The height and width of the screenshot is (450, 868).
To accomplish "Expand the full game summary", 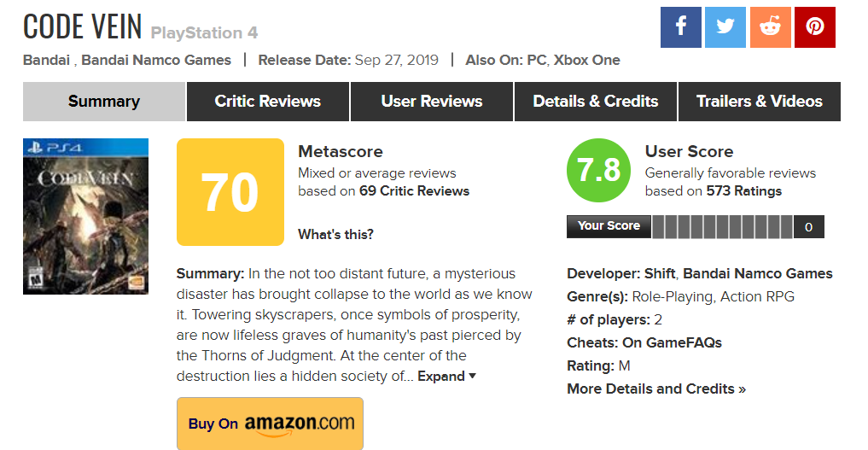I will (446, 377).
